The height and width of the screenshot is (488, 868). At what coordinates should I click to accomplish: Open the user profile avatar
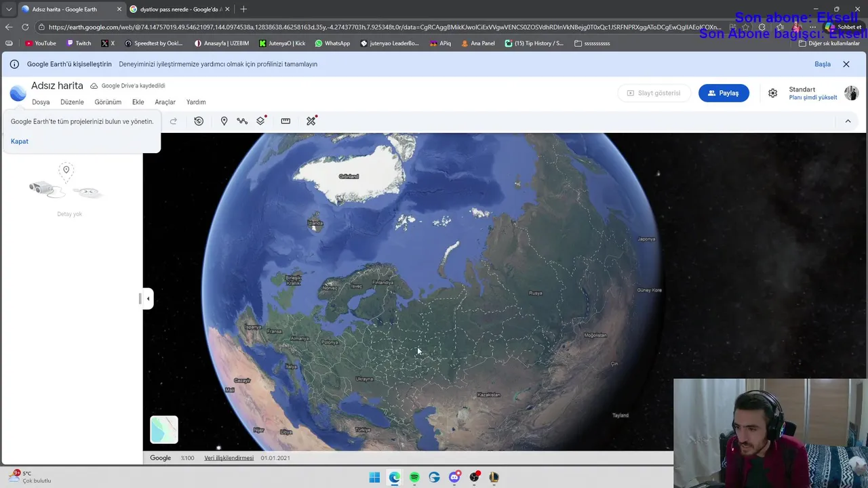(851, 93)
